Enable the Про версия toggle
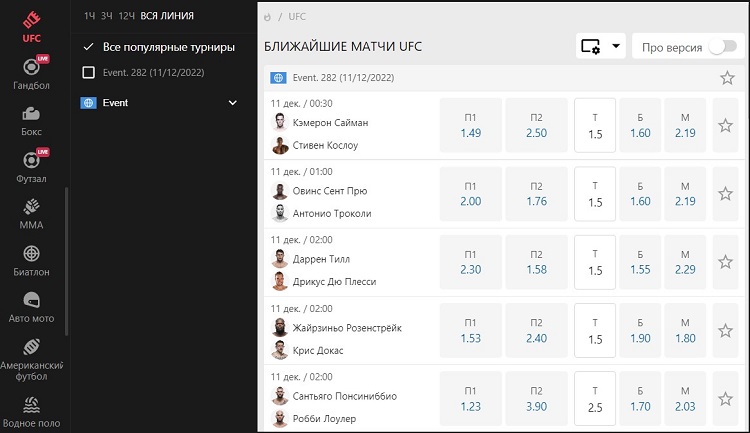This screenshot has width=750, height=433. click(721, 47)
